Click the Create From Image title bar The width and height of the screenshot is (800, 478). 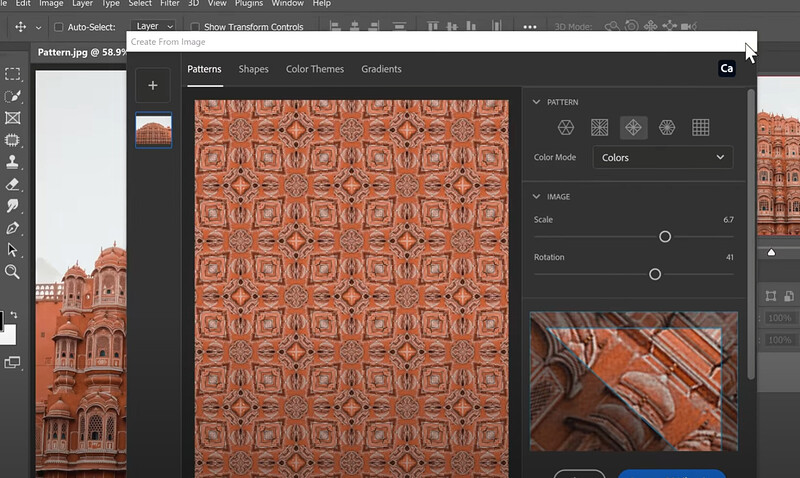441,42
